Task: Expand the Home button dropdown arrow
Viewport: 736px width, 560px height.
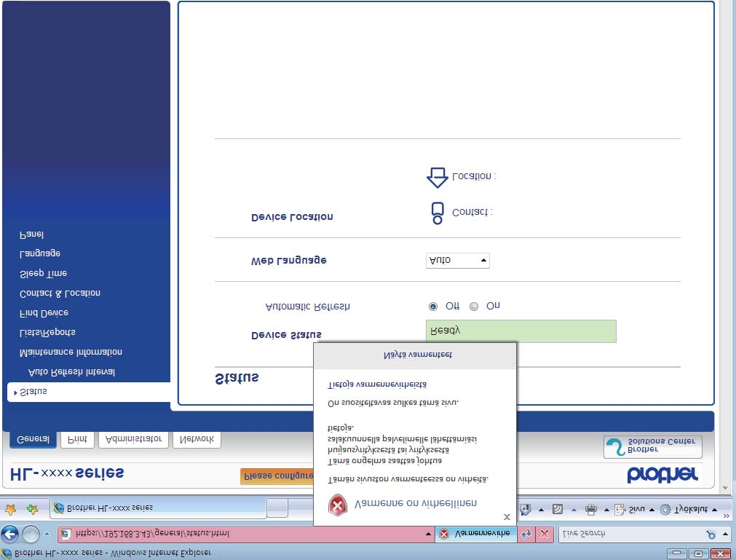Action: [541, 510]
